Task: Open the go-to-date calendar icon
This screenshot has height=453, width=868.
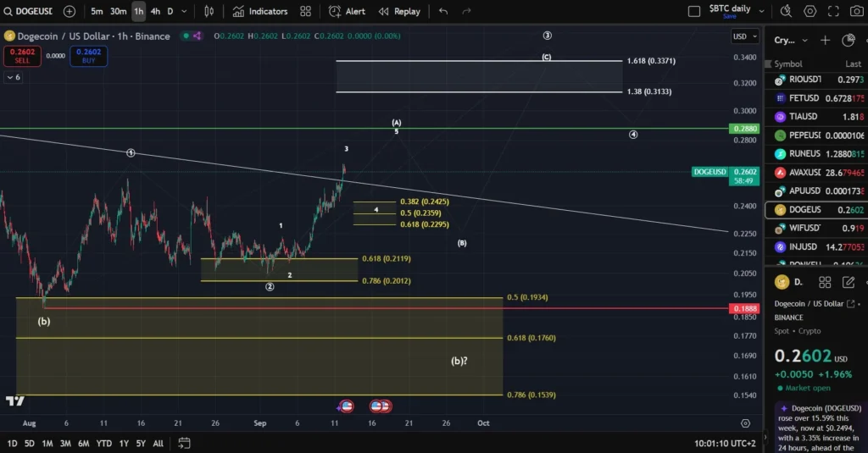Action: [x=184, y=443]
